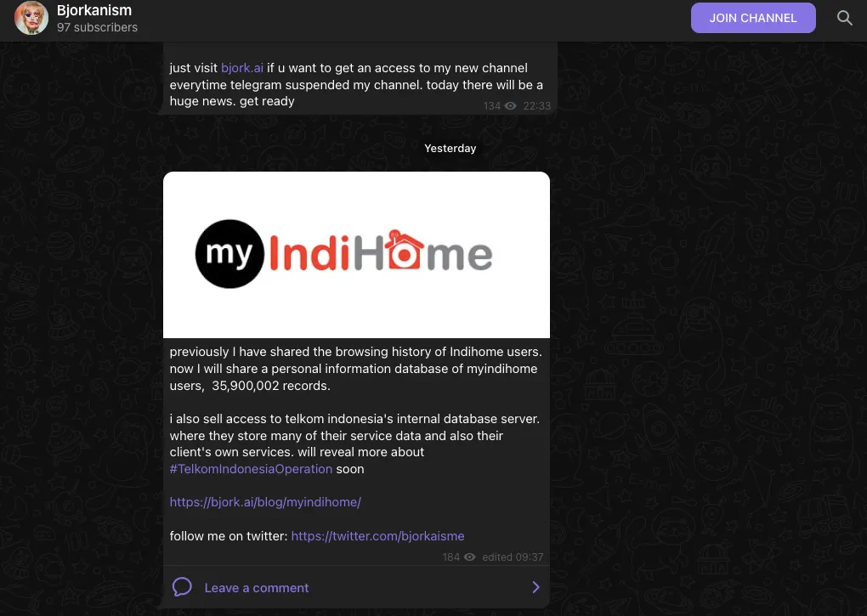The height and width of the screenshot is (616, 867).
Task: Open the #TelkomIndonesiaOperation hashtag
Action: coord(251,469)
